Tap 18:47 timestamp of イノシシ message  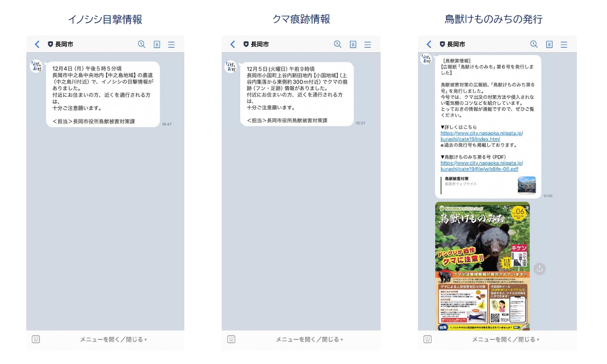point(167,124)
